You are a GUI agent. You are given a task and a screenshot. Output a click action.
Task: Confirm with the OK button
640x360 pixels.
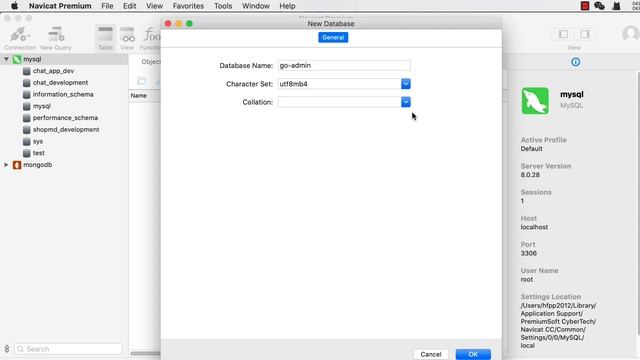pos(473,354)
